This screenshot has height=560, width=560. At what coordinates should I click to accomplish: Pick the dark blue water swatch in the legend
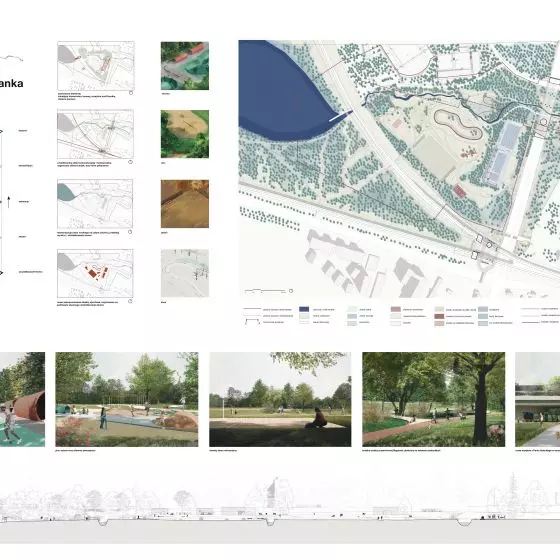(x=304, y=309)
